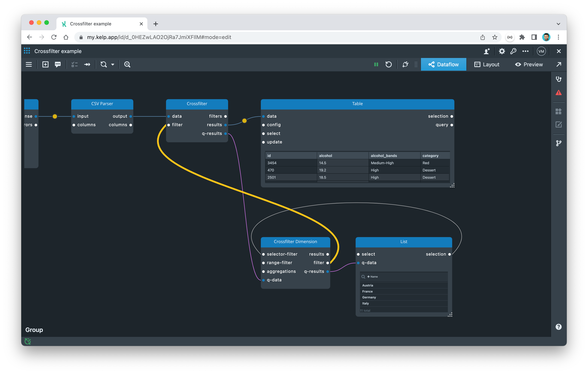588x374 pixels.
Task: Switch to the Layout tab
Action: point(487,64)
